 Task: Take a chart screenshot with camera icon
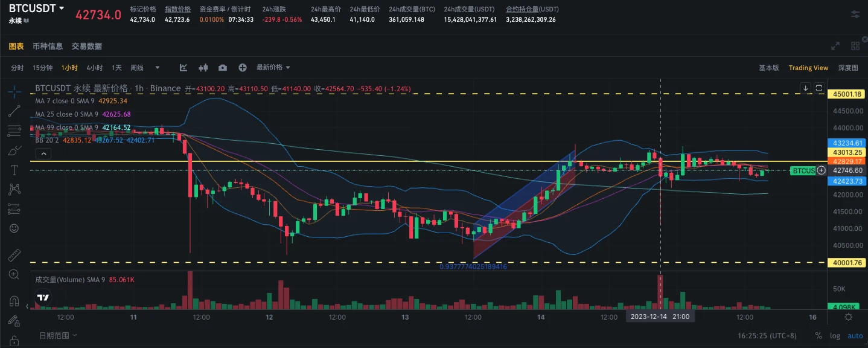[x=222, y=68]
